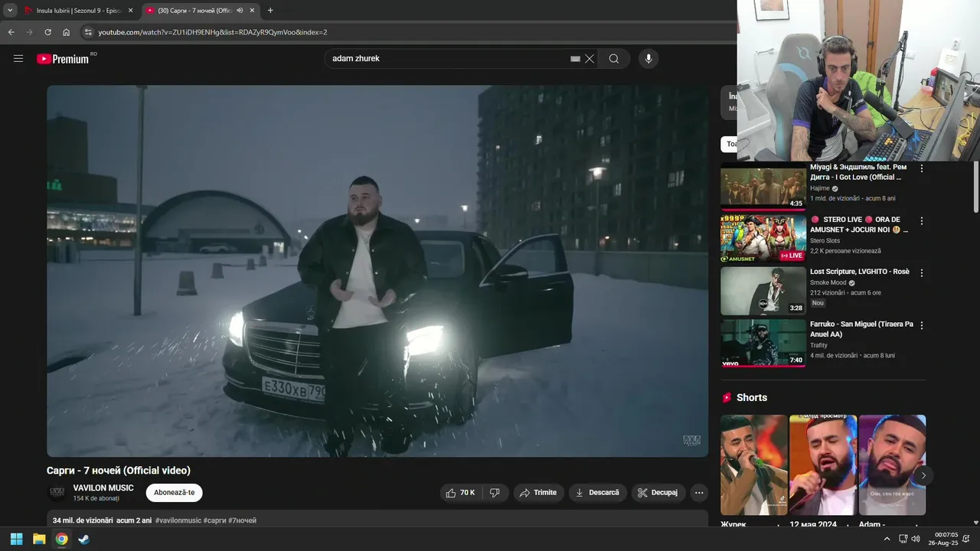
Task: Go to YouTube Premium home logo
Action: click(63, 59)
